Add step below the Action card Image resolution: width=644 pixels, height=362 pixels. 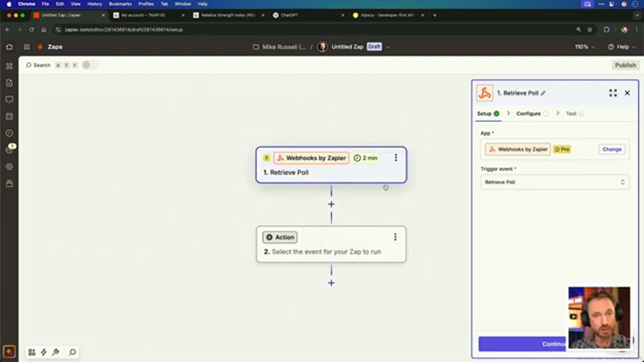[x=331, y=283]
